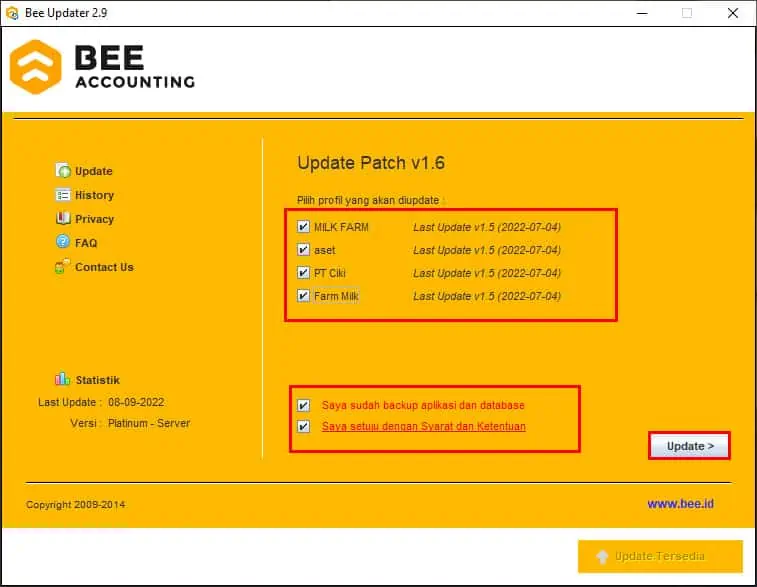Click the Privacy book icon
The width and height of the screenshot is (757, 587).
pyautogui.click(x=63, y=218)
